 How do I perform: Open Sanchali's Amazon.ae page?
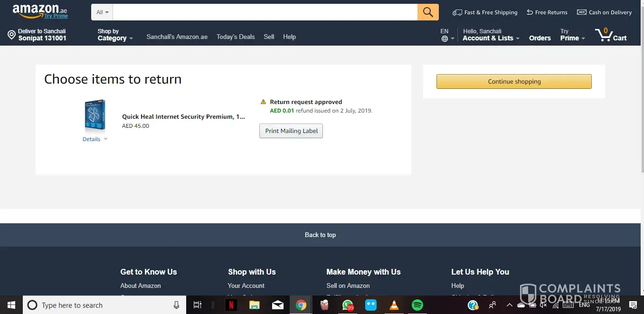[177, 37]
